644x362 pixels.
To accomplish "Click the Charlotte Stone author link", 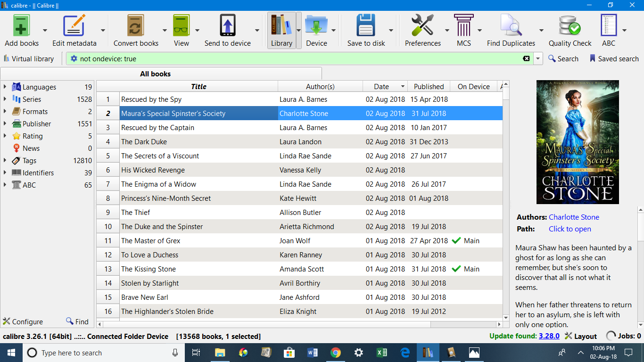I will click(574, 217).
